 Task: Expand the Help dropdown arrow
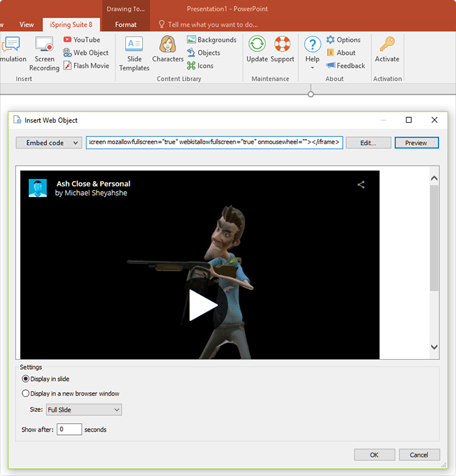point(312,68)
